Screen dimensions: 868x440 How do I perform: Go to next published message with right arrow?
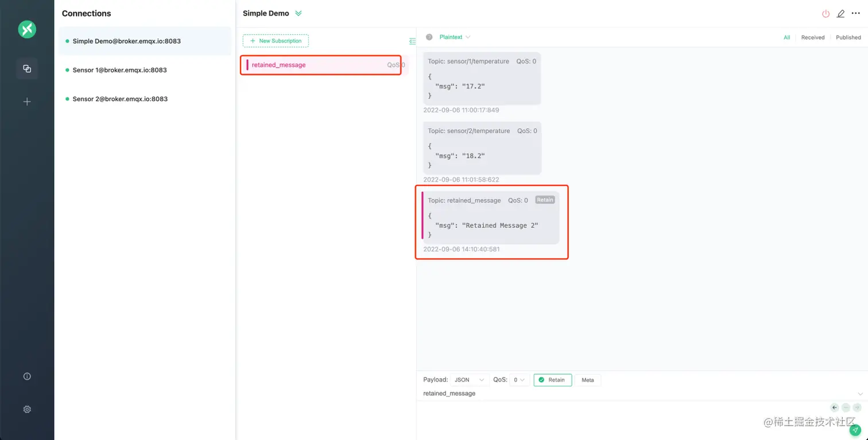coord(857,407)
